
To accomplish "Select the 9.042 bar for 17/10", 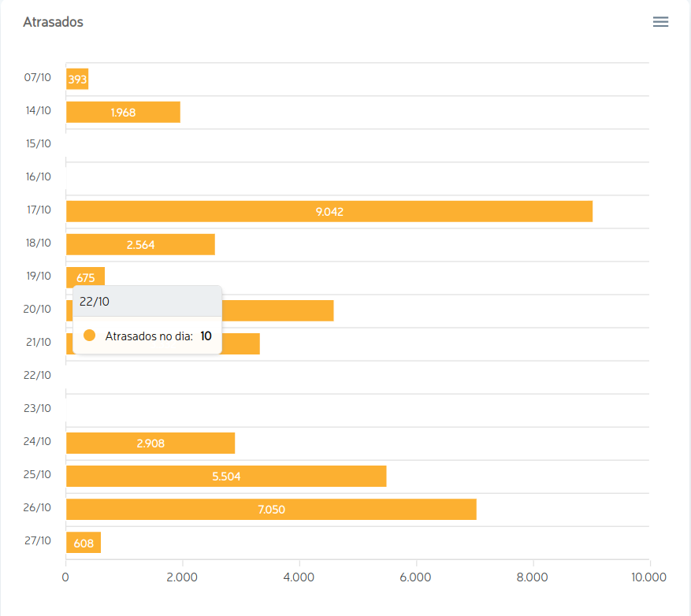I will tap(329, 210).
